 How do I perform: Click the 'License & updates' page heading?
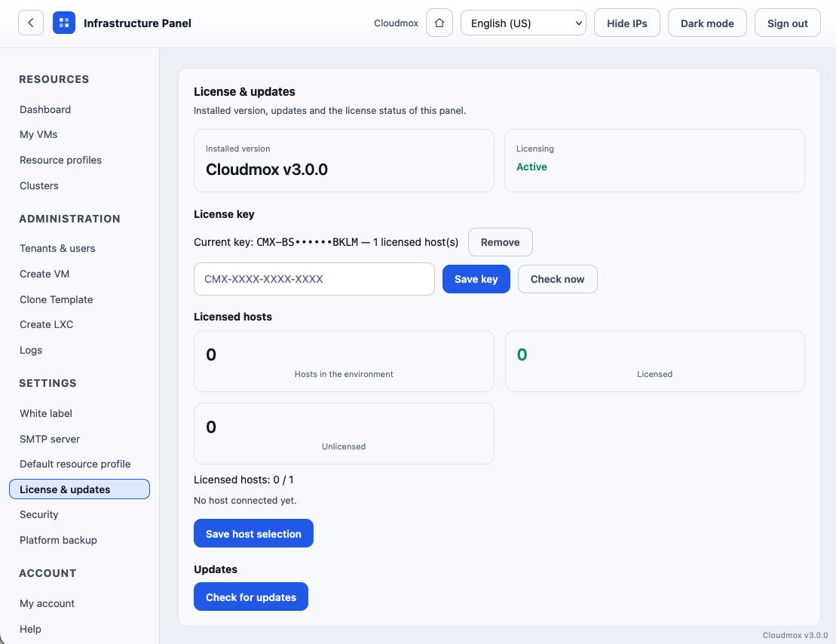coord(244,92)
